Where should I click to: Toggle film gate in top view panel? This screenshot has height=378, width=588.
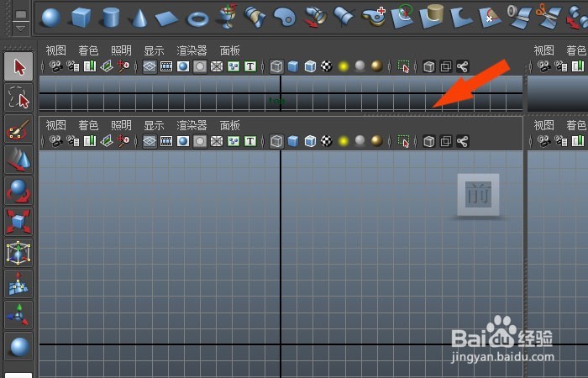[166, 66]
